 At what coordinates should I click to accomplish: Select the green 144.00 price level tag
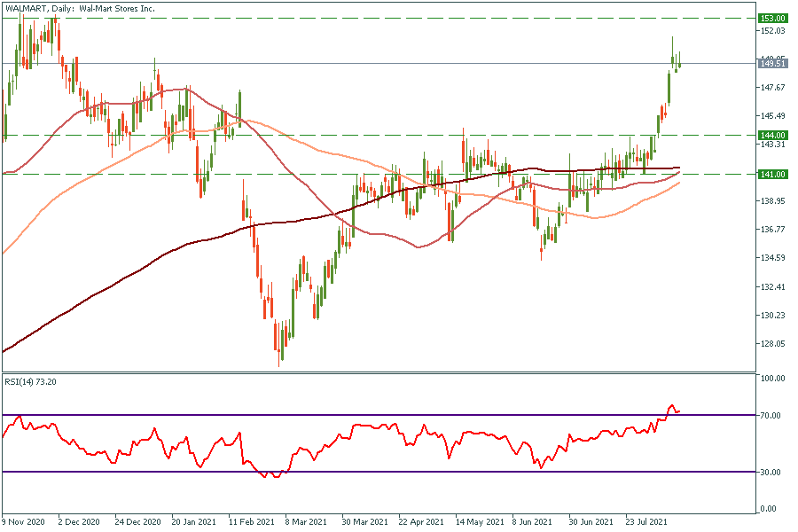(774, 135)
